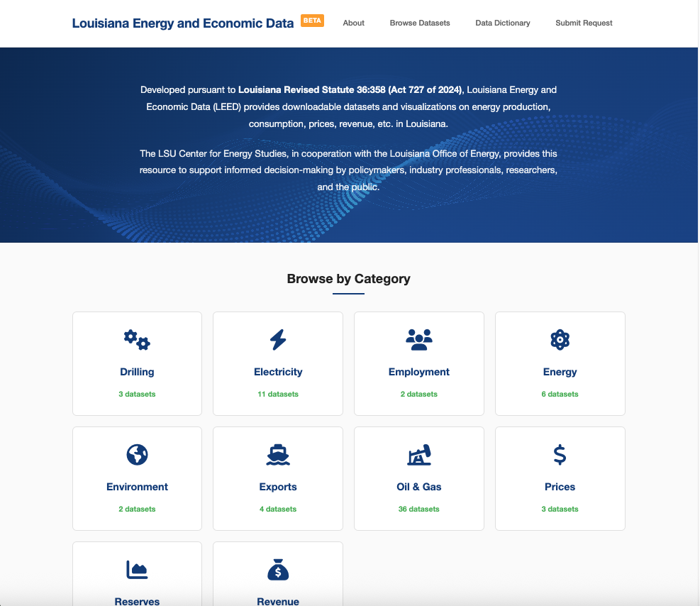Click the Reserves chart icon

(x=137, y=569)
